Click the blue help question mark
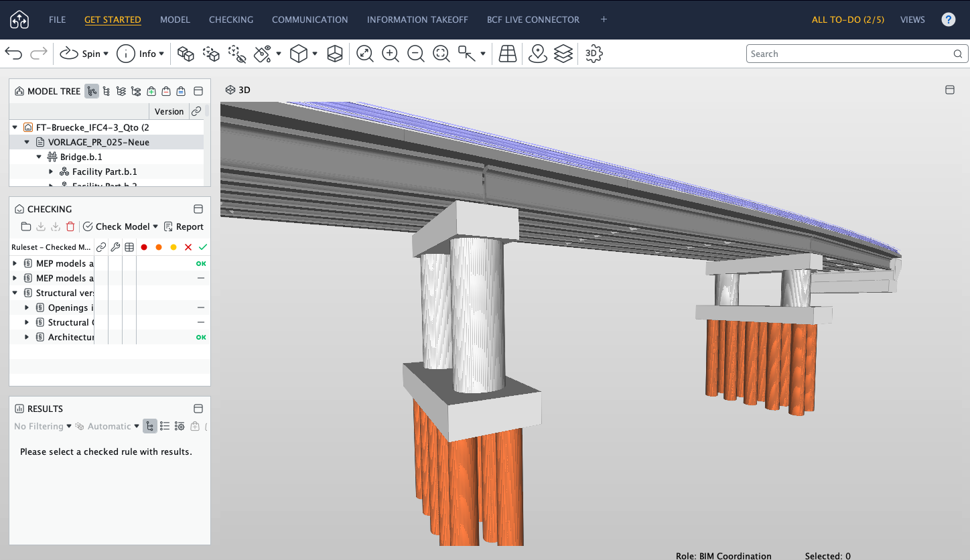The height and width of the screenshot is (560, 970). pyautogui.click(x=949, y=19)
